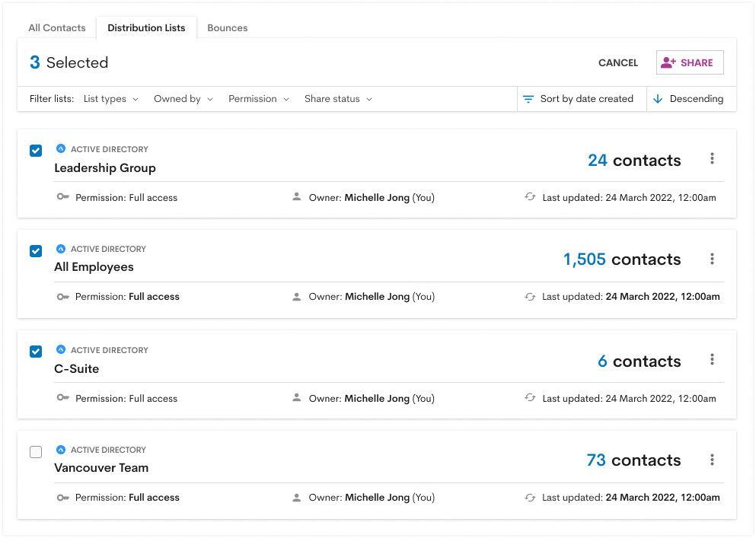Deselect the C-Suite checkbox
The image size is (756, 538).
[x=36, y=352]
